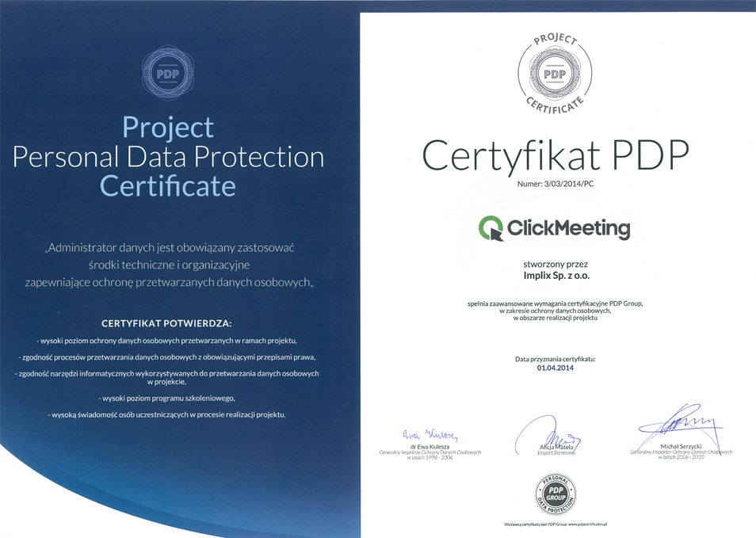Click the line starting 'zapewniające ochronę przetwarzanych'
756x538 pixels.
(x=170, y=283)
